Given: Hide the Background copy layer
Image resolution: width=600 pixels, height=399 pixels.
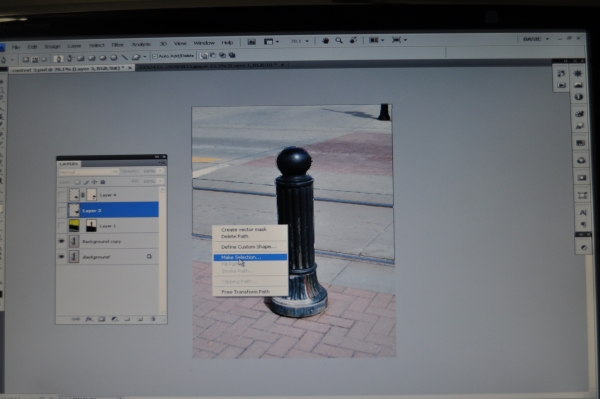Looking at the screenshot, I should [x=61, y=241].
